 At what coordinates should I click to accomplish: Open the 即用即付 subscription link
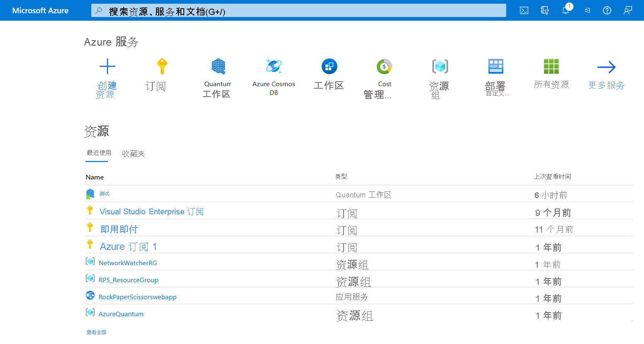[x=119, y=229]
